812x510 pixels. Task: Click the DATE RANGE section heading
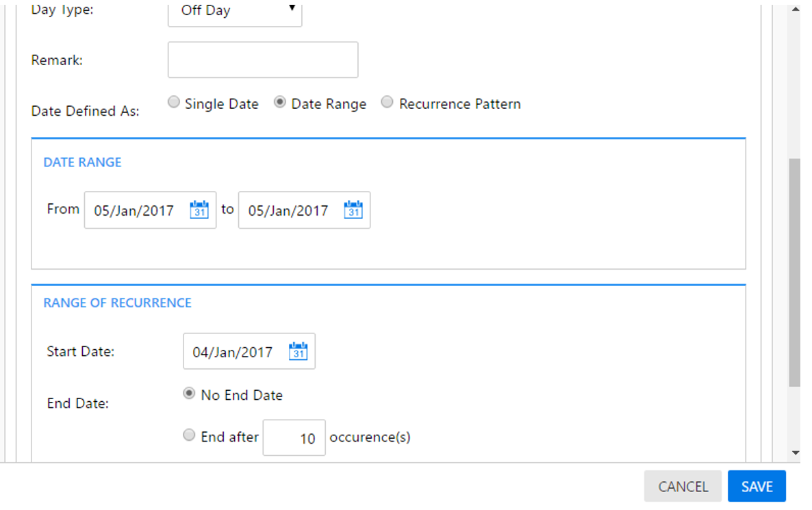click(82, 162)
